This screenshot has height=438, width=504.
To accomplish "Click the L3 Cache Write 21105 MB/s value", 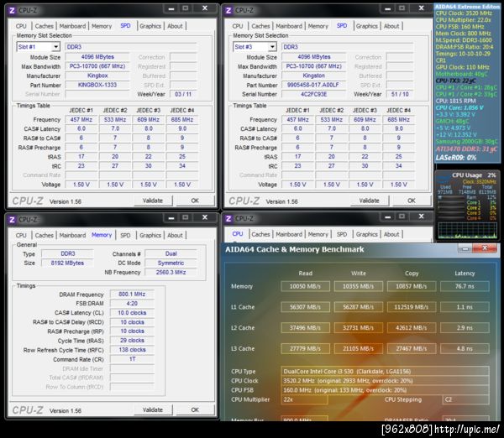I will [x=359, y=349].
